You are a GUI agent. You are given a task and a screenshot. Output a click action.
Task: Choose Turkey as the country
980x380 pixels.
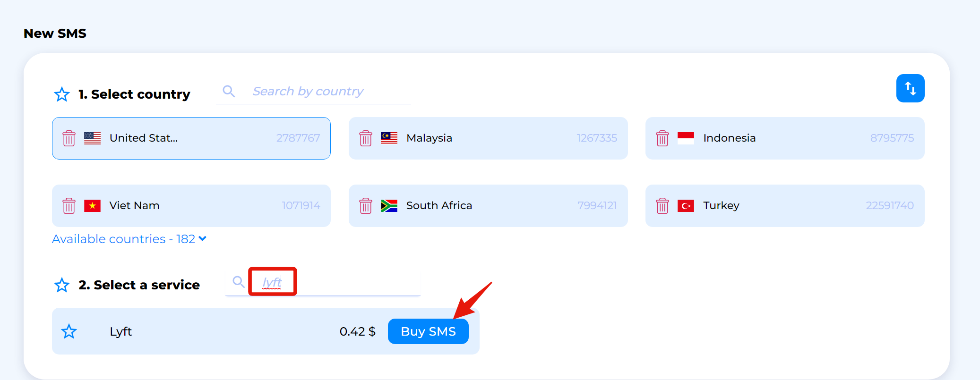[785, 206]
